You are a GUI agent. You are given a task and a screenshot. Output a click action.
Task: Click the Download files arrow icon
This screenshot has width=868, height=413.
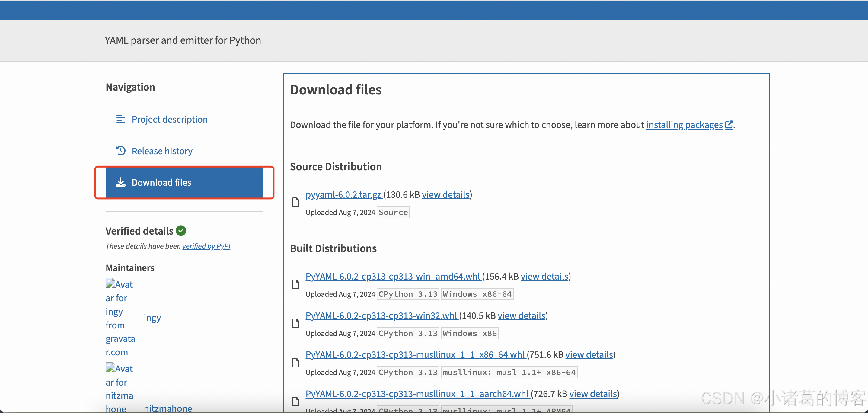point(120,182)
